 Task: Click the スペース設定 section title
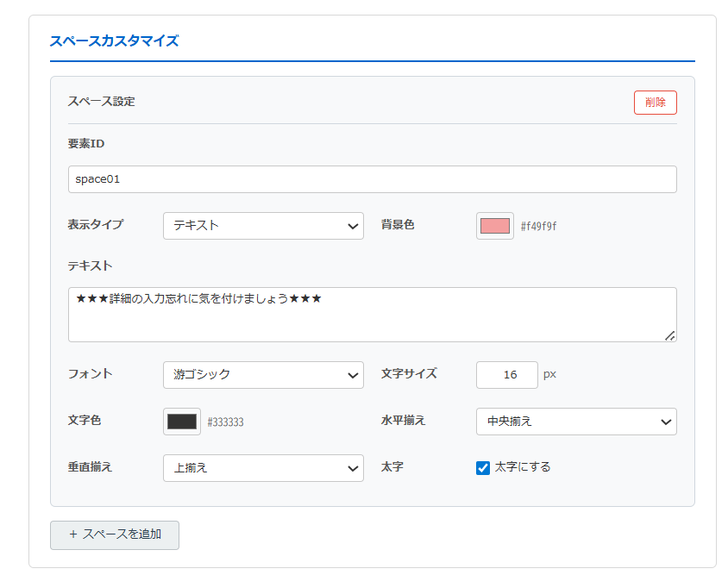coord(101,101)
